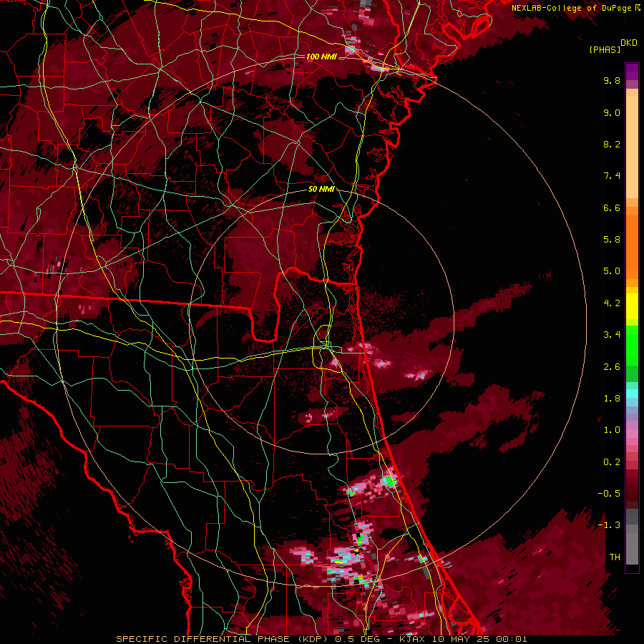Click the 2.6 scale value
Screen dimensions: 644x644
click(612, 367)
